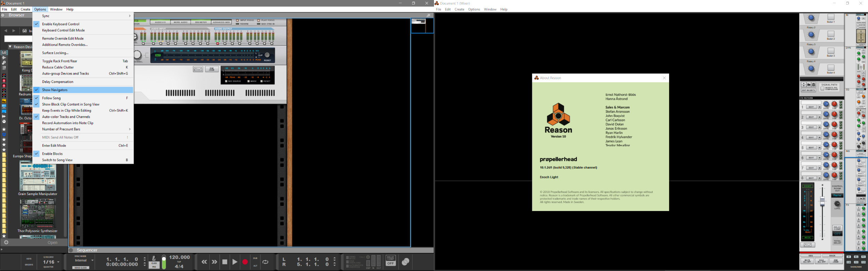Mute FX Return 2 with M button

tap(819, 117)
